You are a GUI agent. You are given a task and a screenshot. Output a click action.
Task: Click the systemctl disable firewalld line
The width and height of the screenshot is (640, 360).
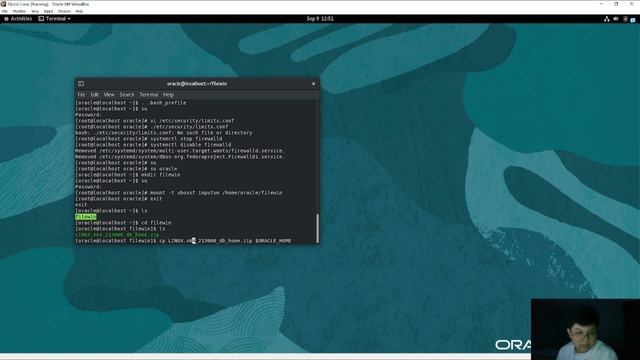click(153, 144)
